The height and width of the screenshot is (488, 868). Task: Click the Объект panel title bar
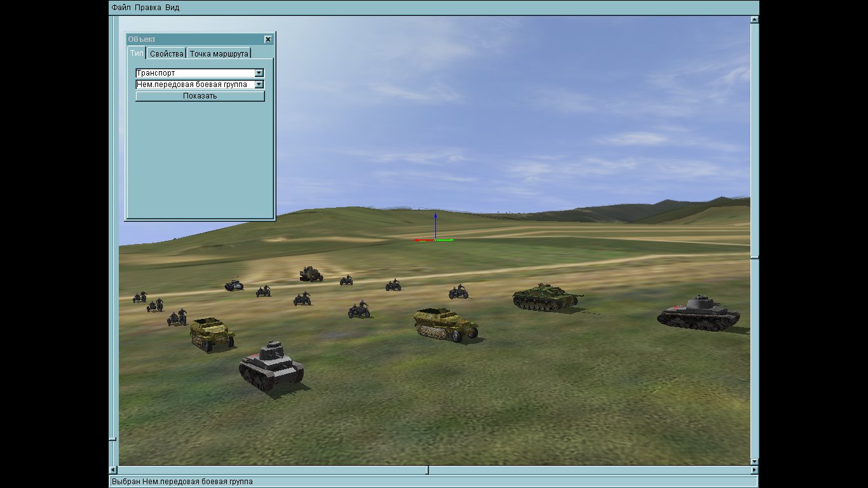[195, 39]
